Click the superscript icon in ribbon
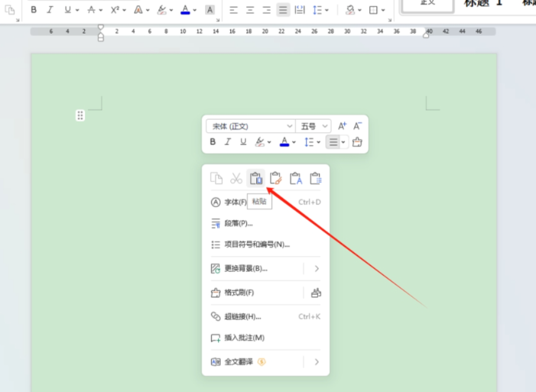 (x=115, y=10)
